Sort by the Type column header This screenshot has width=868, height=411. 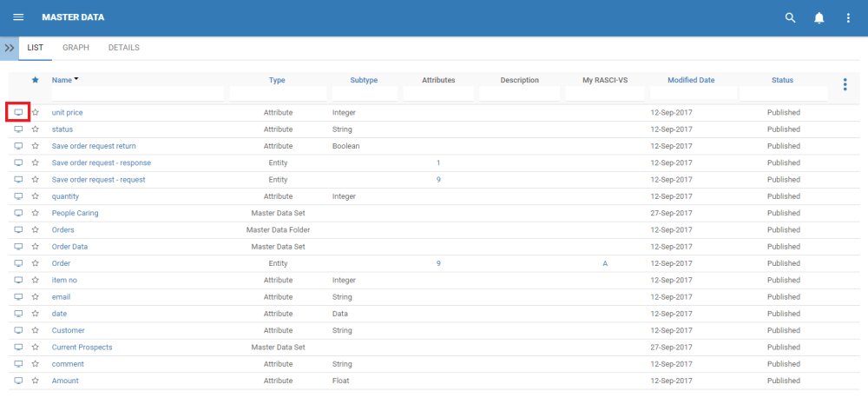(x=277, y=80)
